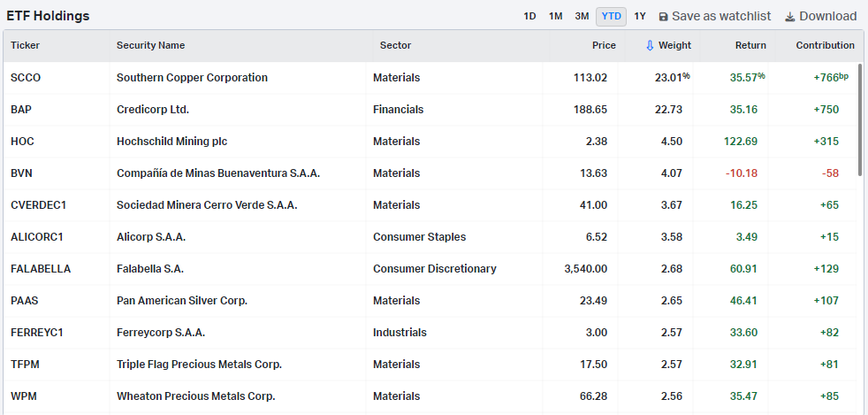This screenshot has height=415, width=868.
Task: Click contribution +129
Action: click(x=826, y=269)
